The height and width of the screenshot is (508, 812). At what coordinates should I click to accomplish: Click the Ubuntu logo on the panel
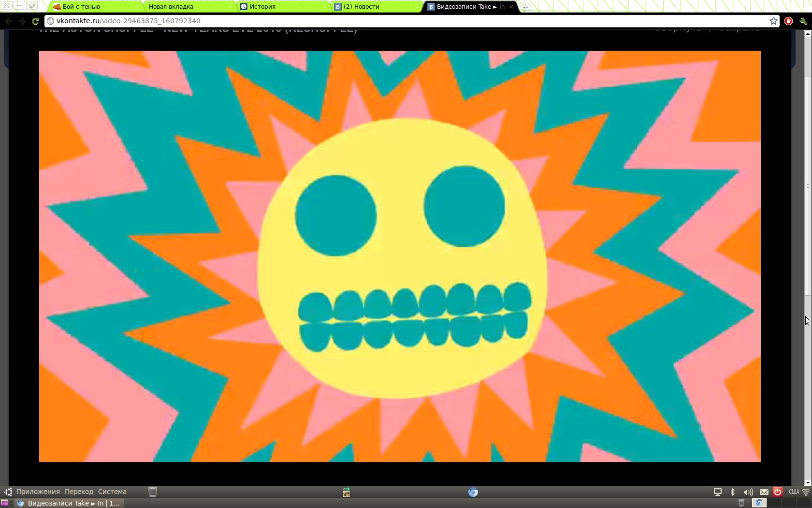click(x=8, y=492)
